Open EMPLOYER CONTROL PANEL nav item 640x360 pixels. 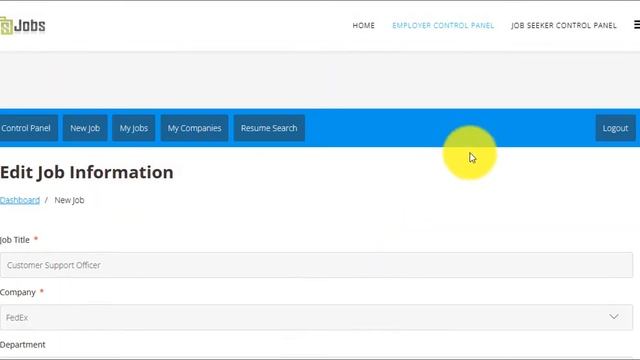point(443,25)
